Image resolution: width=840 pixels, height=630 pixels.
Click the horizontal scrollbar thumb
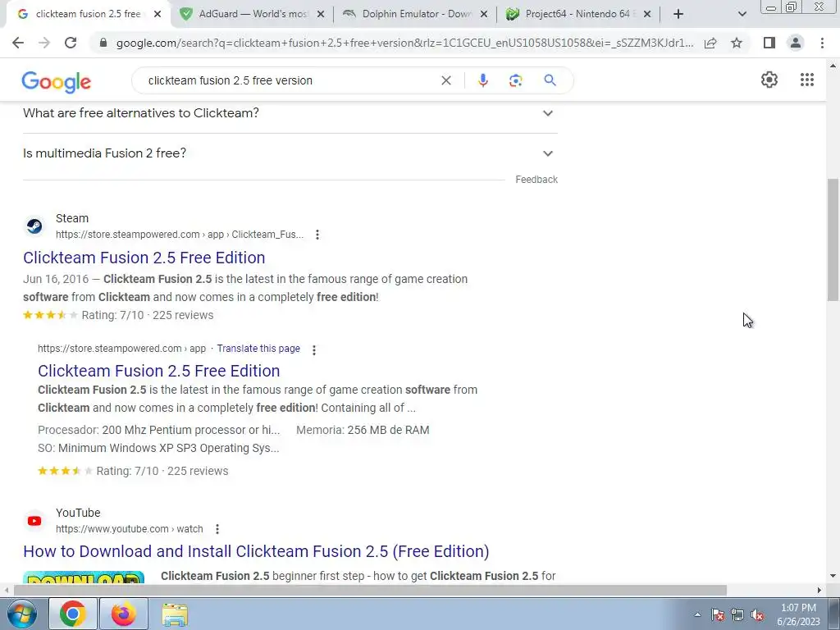click(370, 591)
